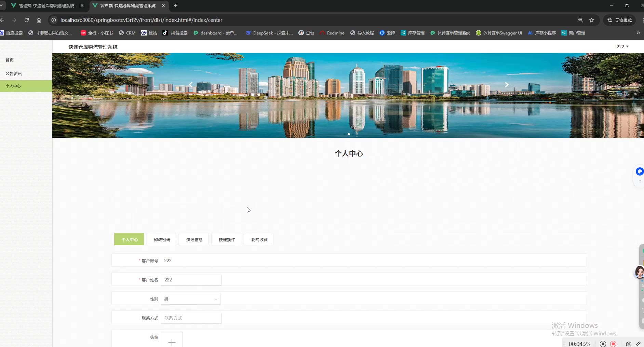
Task: Open DeepSeek bookmark link
Action: 269,33
